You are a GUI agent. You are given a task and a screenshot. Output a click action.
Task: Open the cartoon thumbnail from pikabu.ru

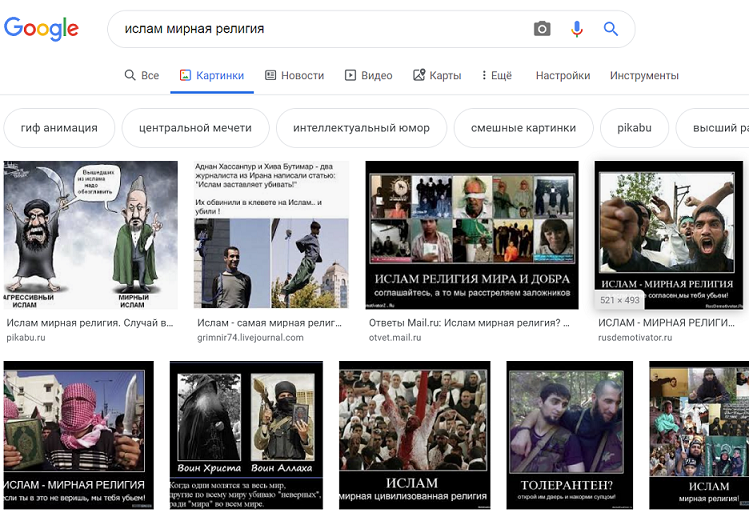tap(91, 235)
